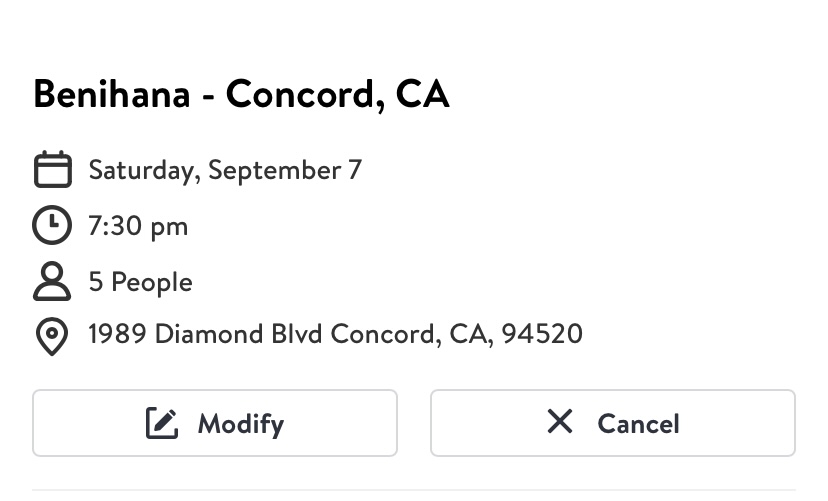Click the X icon in Cancel button
Viewport: 828px width, 501px height.
pos(560,422)
